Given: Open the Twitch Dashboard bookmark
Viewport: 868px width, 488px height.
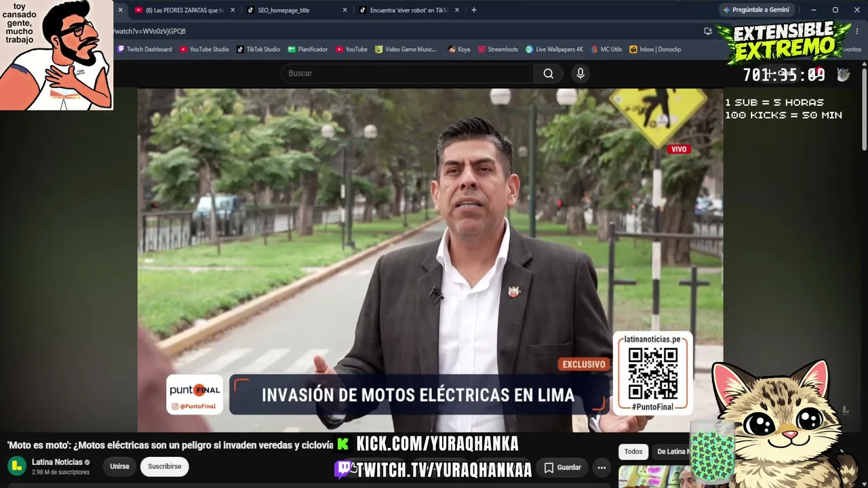Looking at the screenshot, I should (144, 49).
